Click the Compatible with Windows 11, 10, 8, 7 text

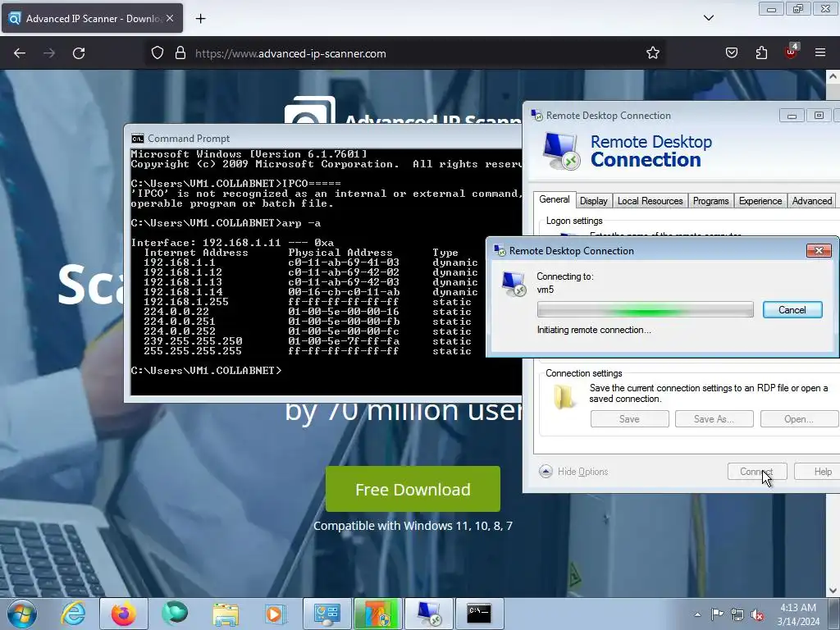pos(413,526)
